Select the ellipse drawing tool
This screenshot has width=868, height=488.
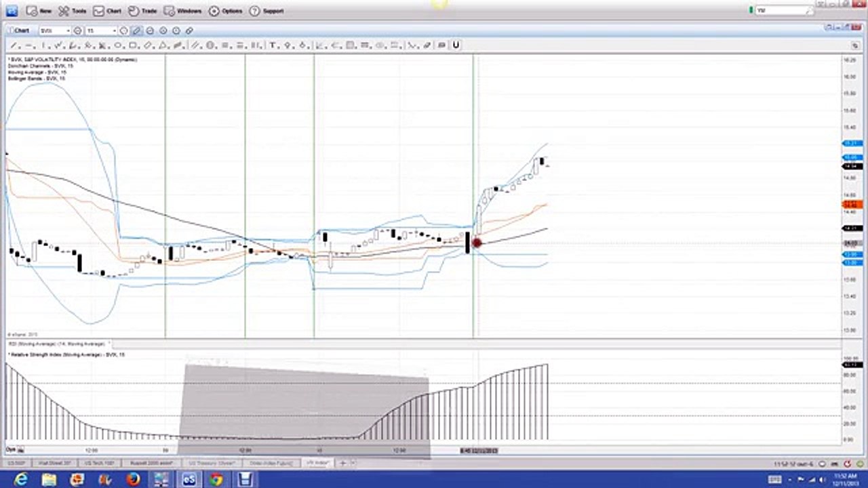tap(118, 45)
